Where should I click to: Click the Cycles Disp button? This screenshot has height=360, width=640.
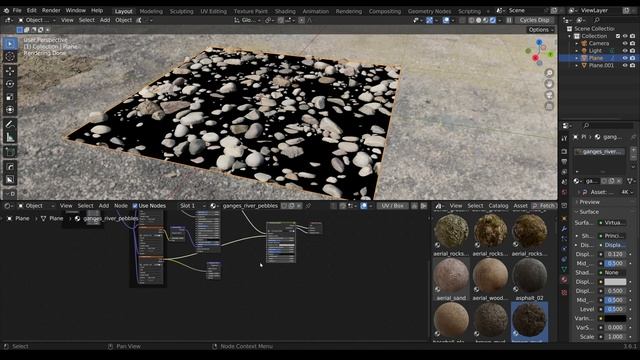pyautogui.click(x=535, y=20)
